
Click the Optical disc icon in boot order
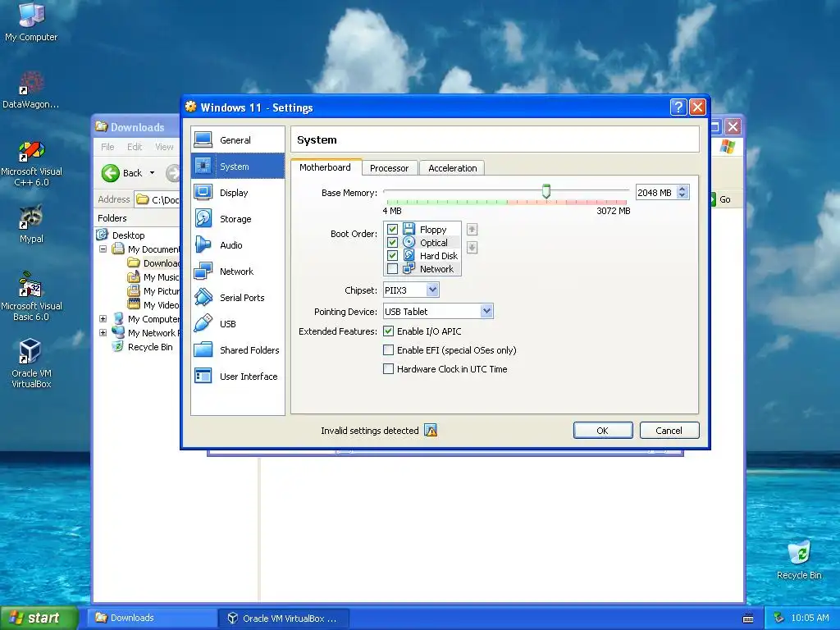tap(409, 242)
